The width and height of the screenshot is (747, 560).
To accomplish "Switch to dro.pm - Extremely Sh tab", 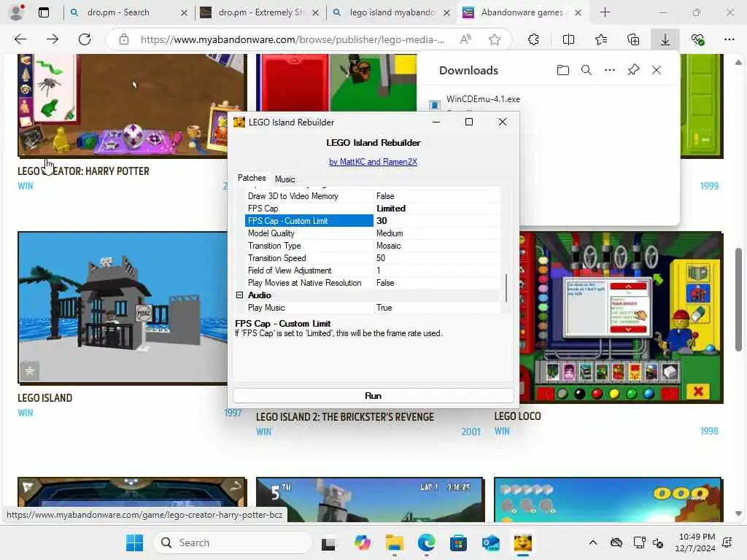I will (261, 12).
